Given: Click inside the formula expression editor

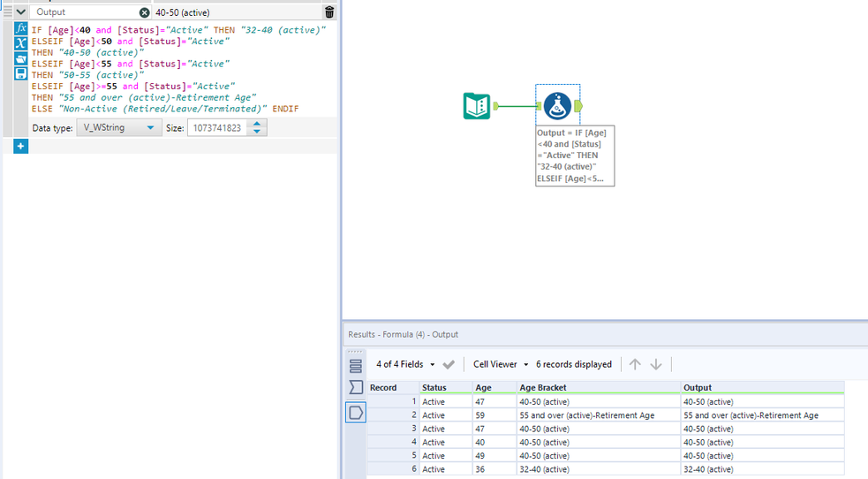Looking at the screenshot, I should (x=183, y=69).
